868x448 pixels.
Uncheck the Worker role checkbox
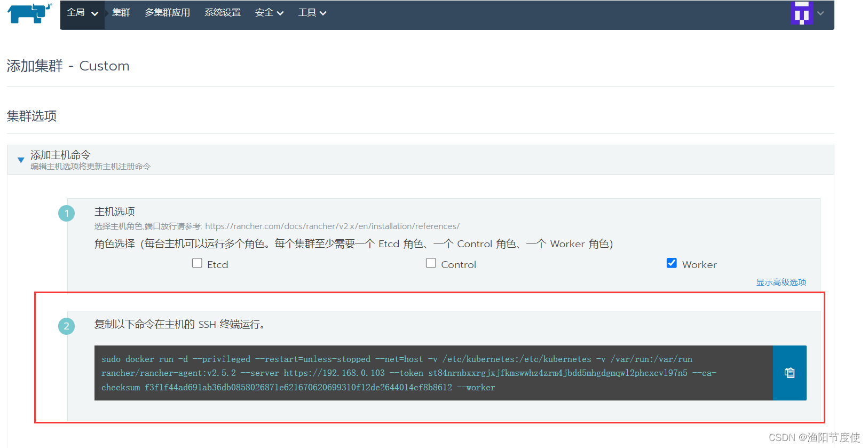tap(672, 263)
